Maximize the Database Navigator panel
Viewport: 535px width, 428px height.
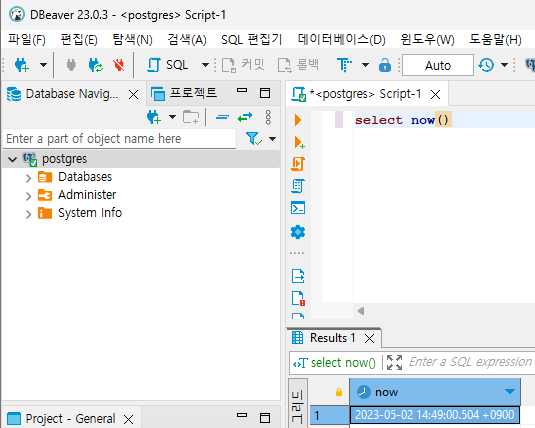[x=265, y=93]
